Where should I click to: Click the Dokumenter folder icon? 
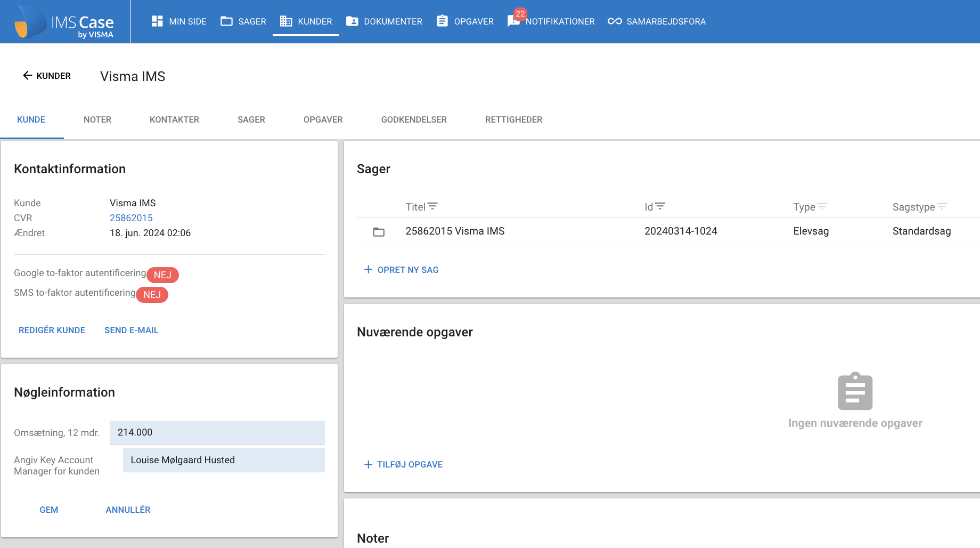[352, 21]
